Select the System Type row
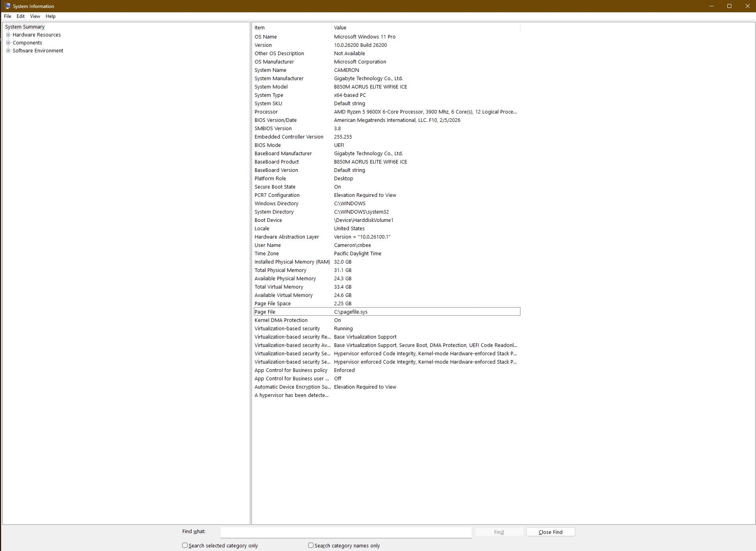The image size is (756, 551). click(387, 95)
